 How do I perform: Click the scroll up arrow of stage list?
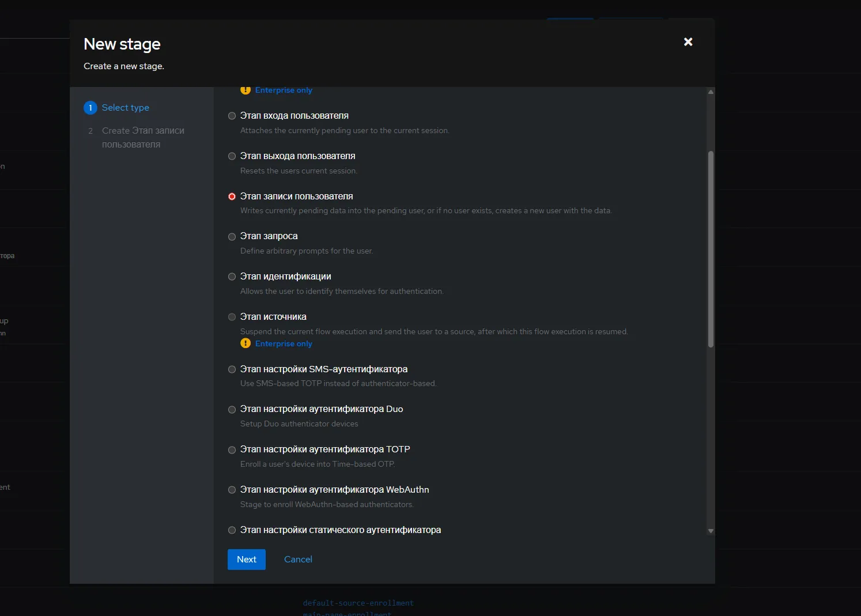point(711,92)
